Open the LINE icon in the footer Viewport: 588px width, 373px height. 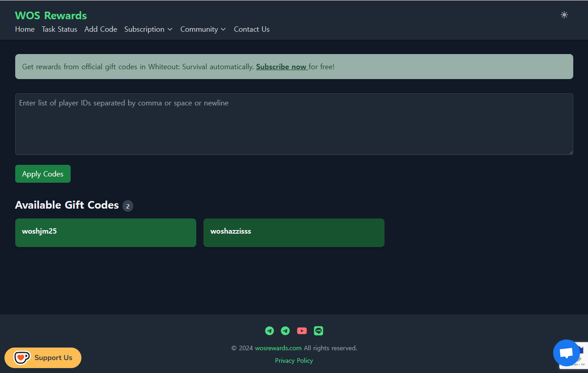[x=318, y=331]
